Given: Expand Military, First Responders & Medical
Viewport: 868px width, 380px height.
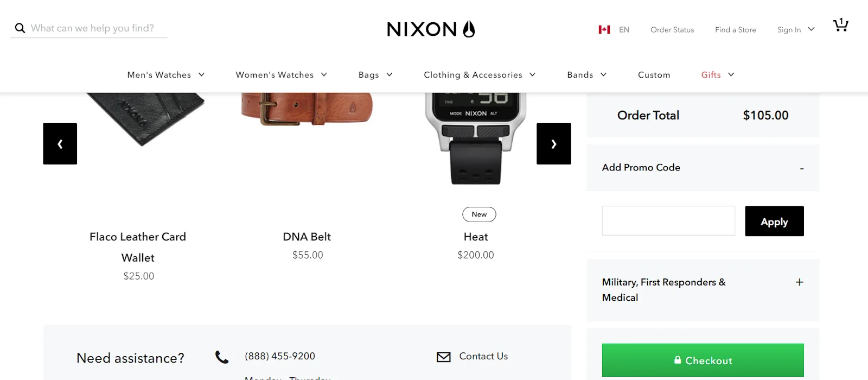Looking at the screenshot, I should (799, 282).
